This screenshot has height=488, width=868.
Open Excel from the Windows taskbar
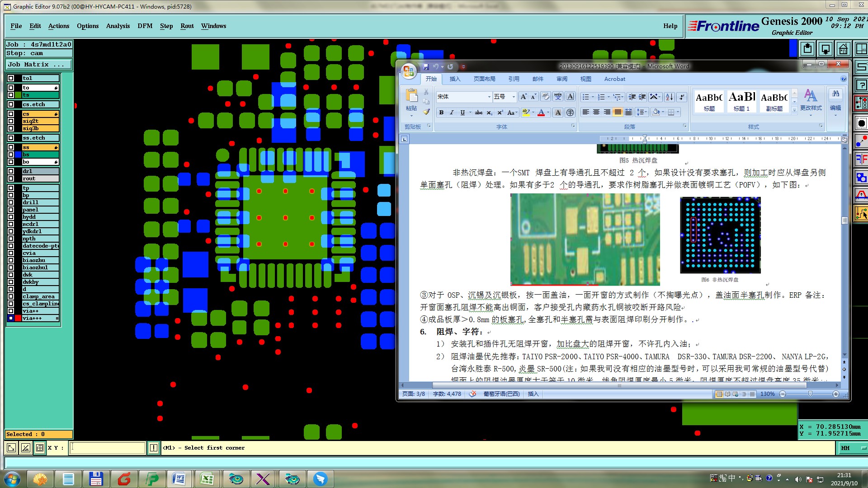207,479
